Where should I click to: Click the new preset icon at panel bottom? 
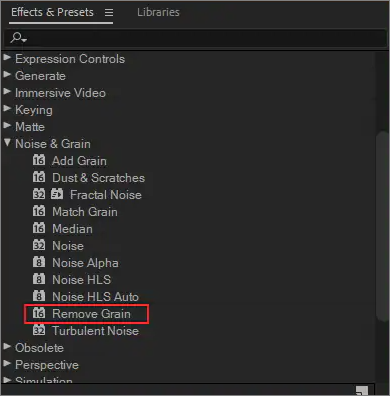362,391
